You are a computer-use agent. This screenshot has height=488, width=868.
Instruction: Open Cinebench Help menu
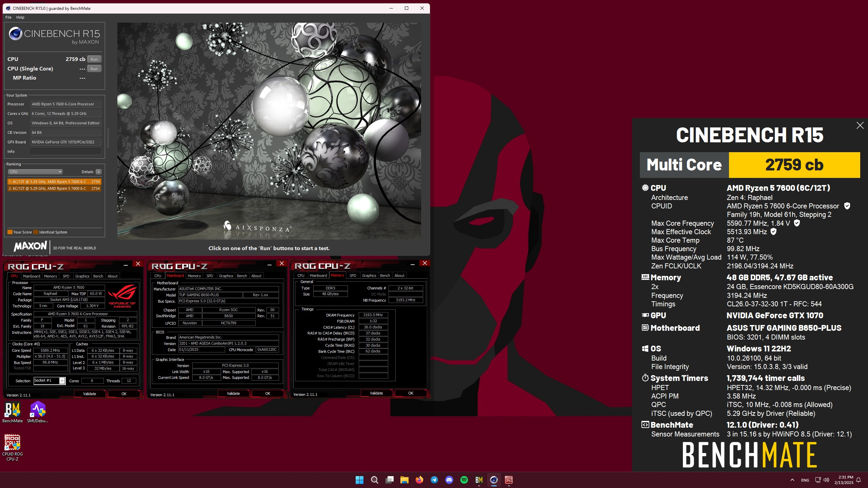coord(20,17)
